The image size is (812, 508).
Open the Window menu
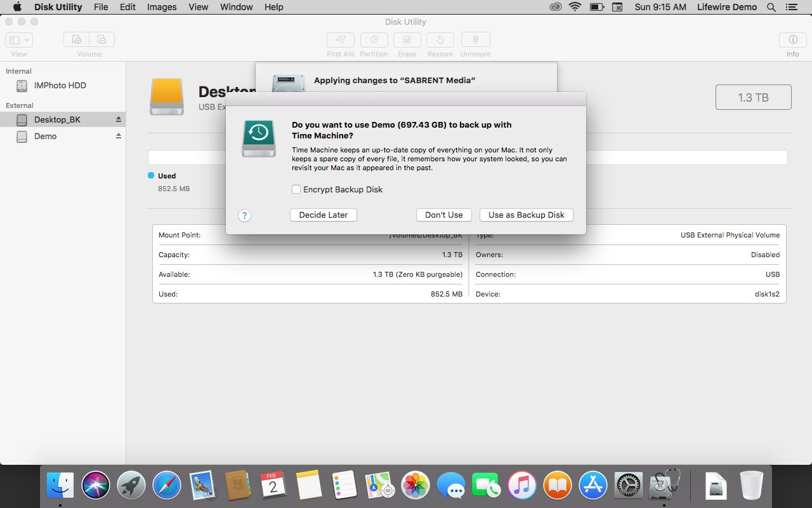(237, 7)
